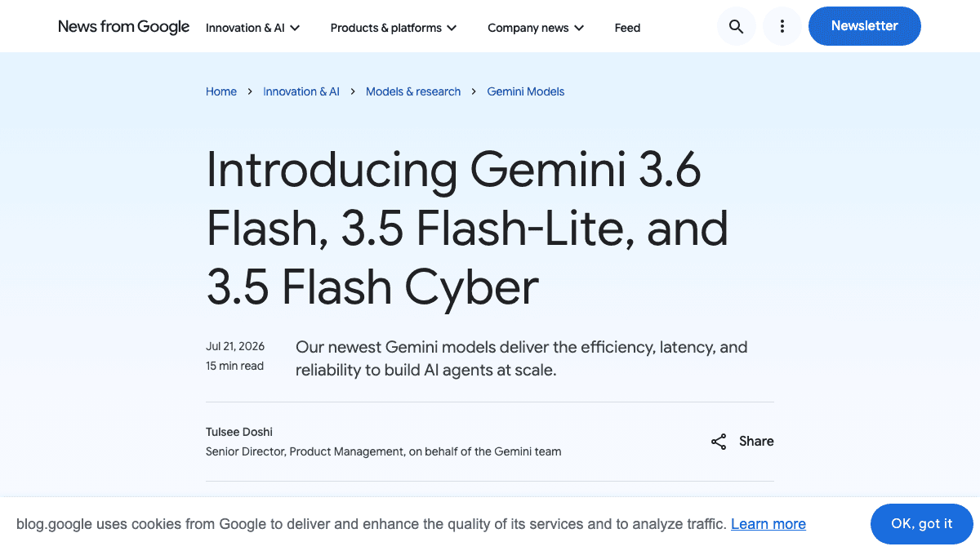The image size is (980, 551).
Task: Click the Senior Director, Product Management byline
Action: (383, 451)
